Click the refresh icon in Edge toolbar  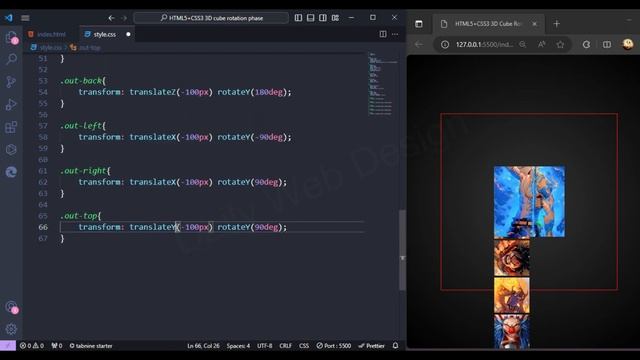tap(587, 44)
